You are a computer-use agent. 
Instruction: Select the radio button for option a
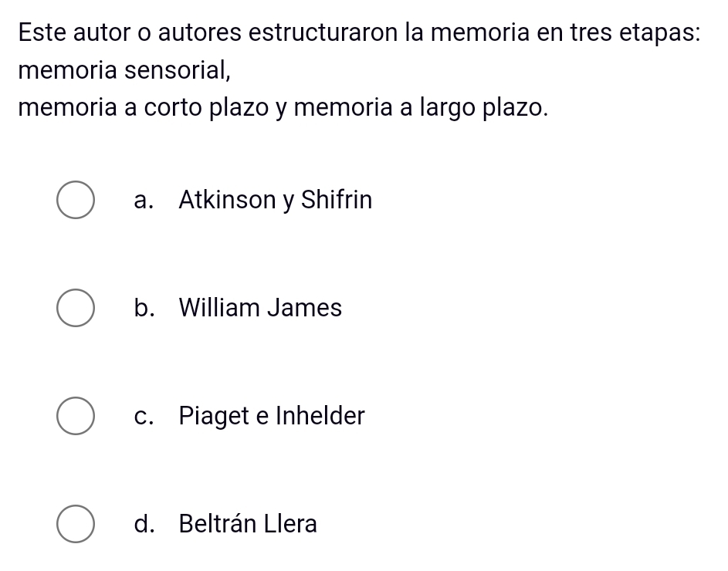pyautogui.click(x=75, y=199)
